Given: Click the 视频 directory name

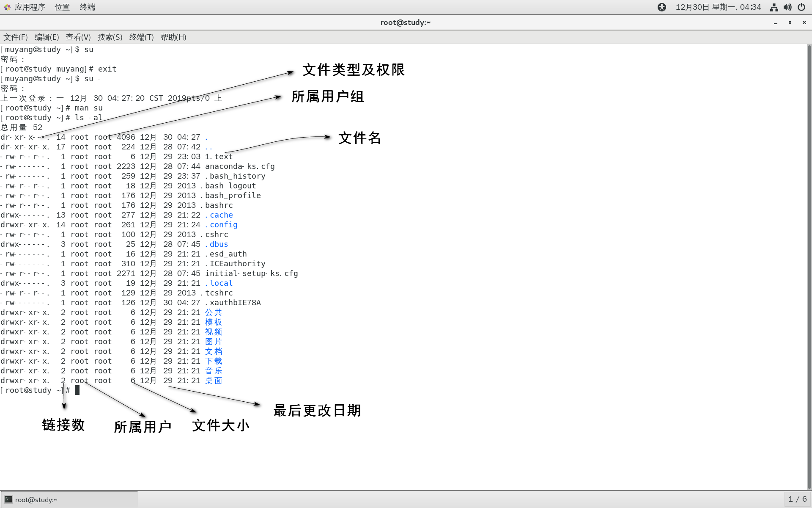Looking at the screenshot, I should click(x=214, y=332).
